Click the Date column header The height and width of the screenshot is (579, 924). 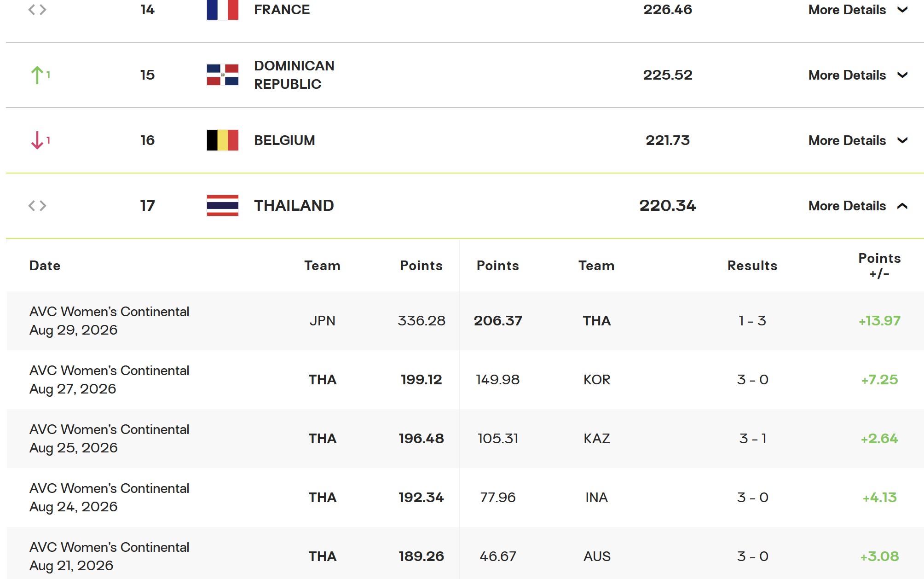[x=45, y=266]
